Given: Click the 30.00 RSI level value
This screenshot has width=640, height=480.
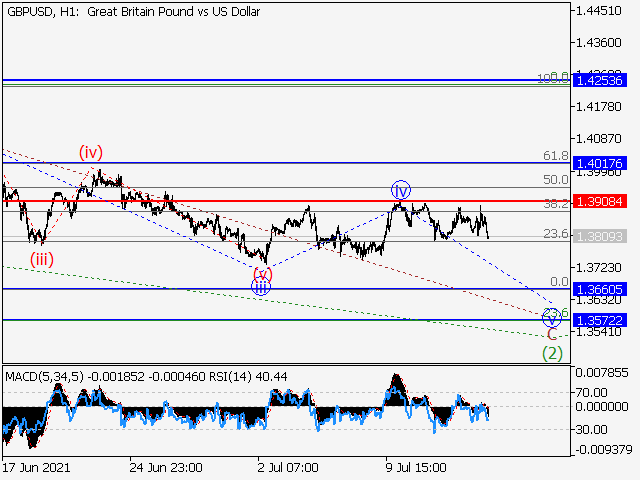Looking at the screenshot, I should coord(591,429).
